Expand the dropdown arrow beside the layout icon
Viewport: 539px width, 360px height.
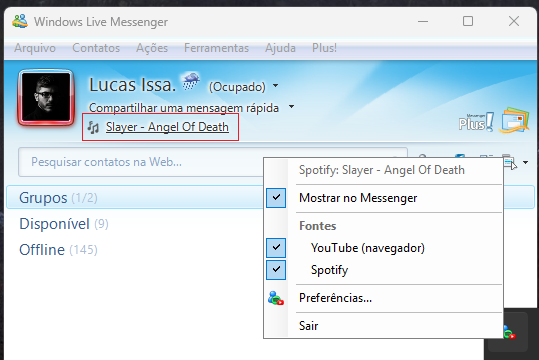(x=526, y=162)
